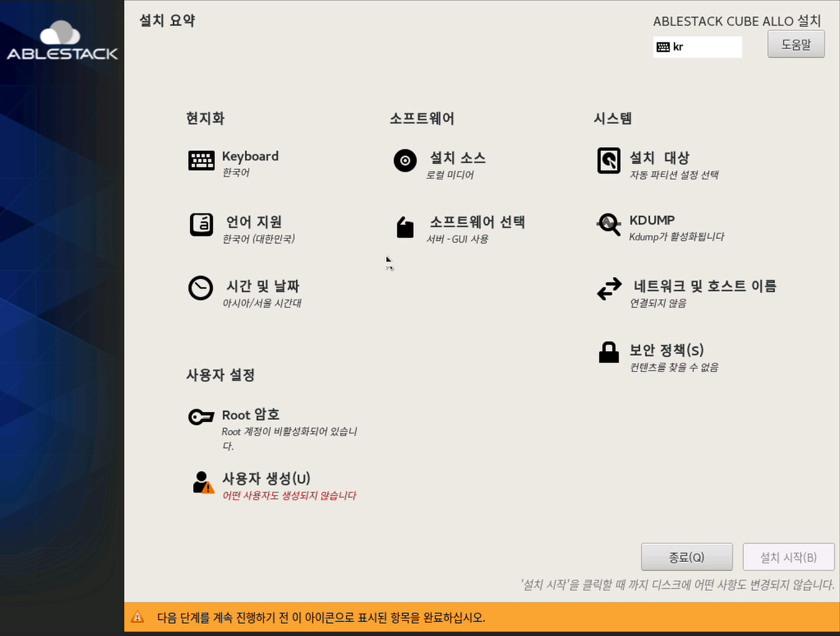Click red text 어떤 사용자도 생성되지 않습니다

(x=289, y=495)
